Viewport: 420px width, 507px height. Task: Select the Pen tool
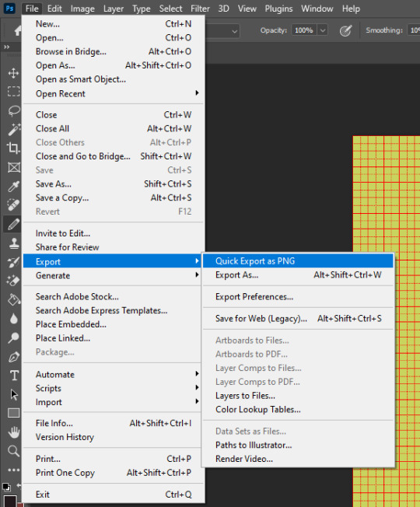point(13,357)
